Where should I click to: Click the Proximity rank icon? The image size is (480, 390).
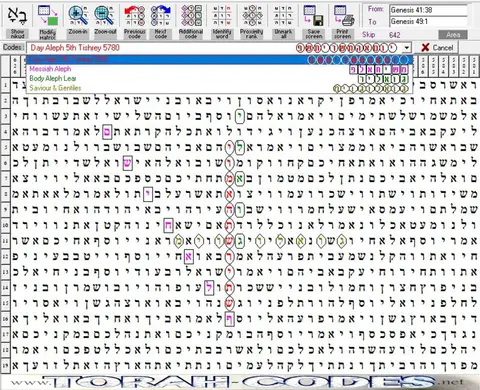252,16
